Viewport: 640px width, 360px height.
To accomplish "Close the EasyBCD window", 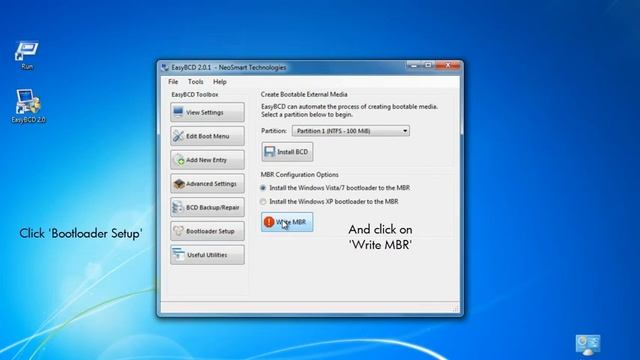I will pos(448,65).
